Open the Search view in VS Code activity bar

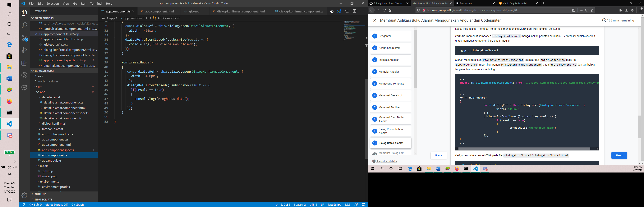tap(24, 25)
